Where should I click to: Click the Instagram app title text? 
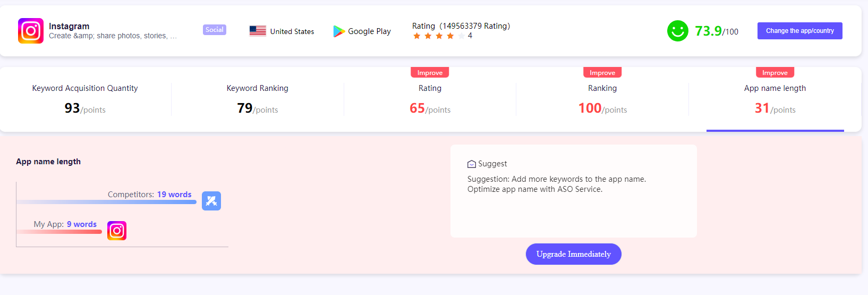69,26
